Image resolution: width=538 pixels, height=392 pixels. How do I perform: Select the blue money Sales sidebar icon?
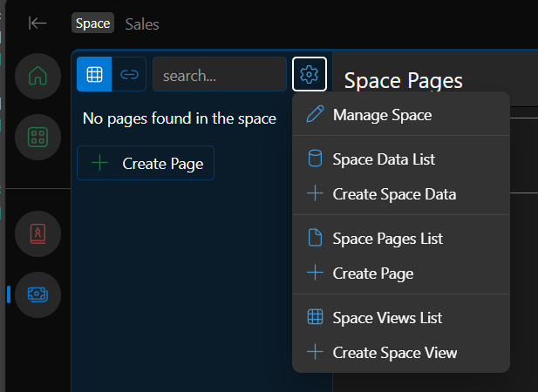[37, 294]
